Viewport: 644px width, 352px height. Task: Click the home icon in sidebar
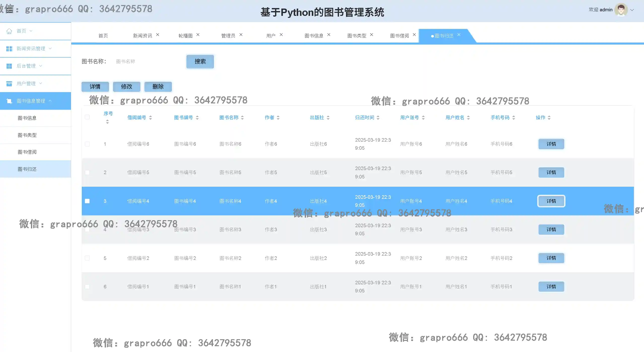point(9,31)
